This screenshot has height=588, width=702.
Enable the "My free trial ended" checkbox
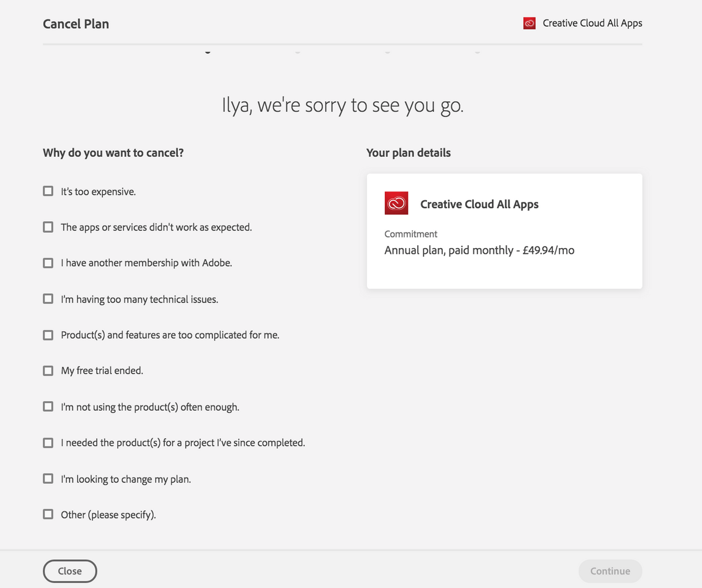48,370
